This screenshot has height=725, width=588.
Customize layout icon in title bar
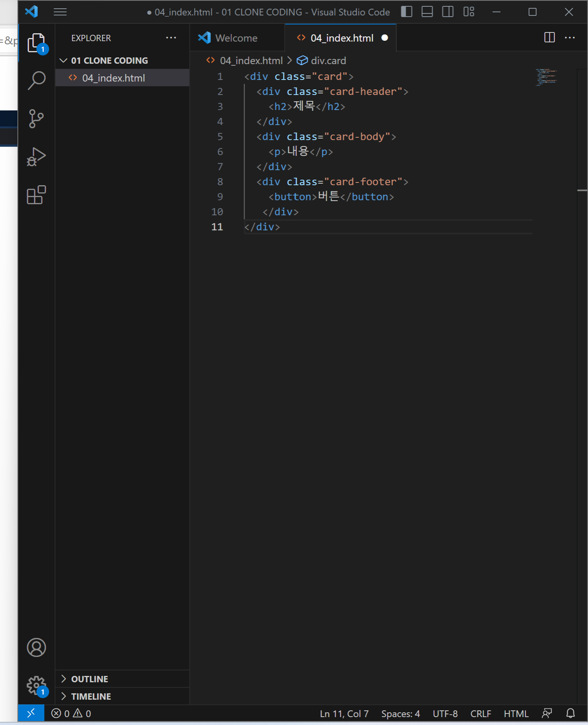click(469, 12)
